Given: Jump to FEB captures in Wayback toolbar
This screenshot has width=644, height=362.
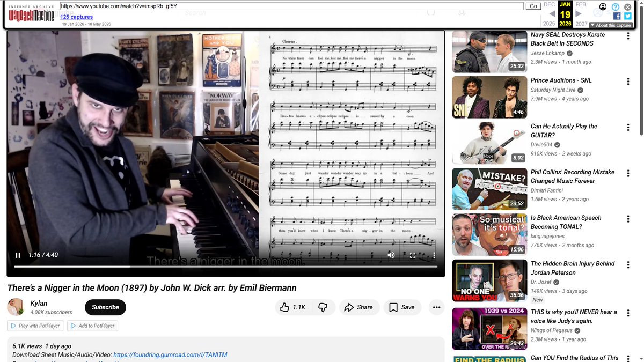Looking at the screenshot, I should point(581,4).
